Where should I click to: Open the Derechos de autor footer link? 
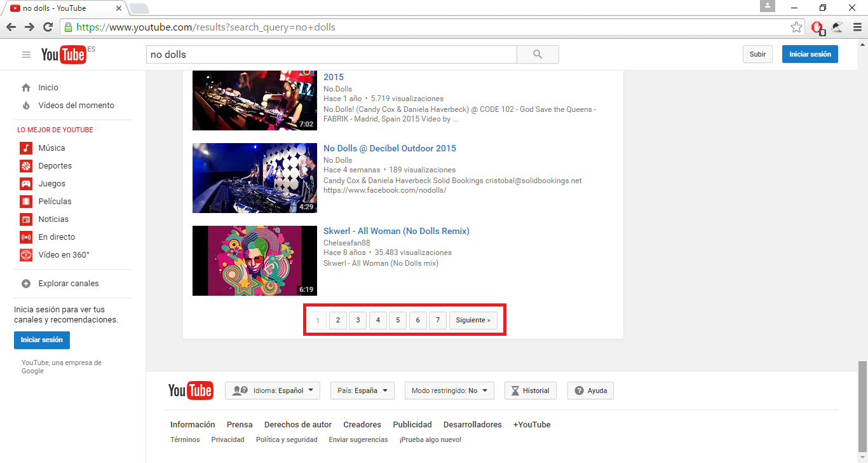298,425
